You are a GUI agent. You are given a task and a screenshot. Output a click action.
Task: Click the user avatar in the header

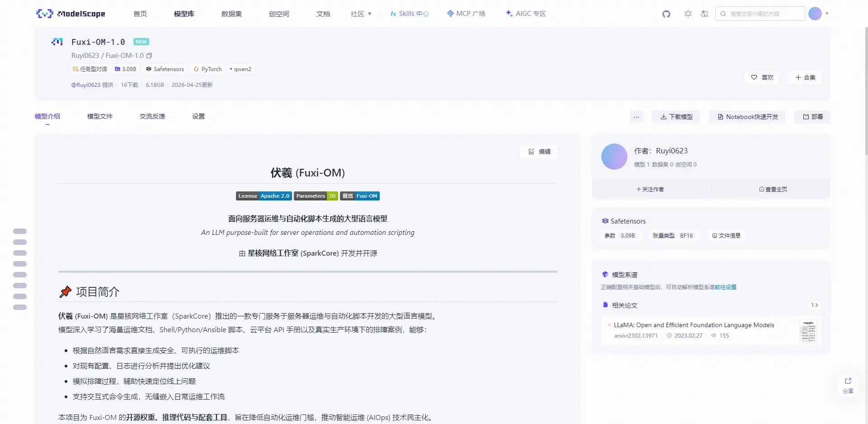point(815,14)
